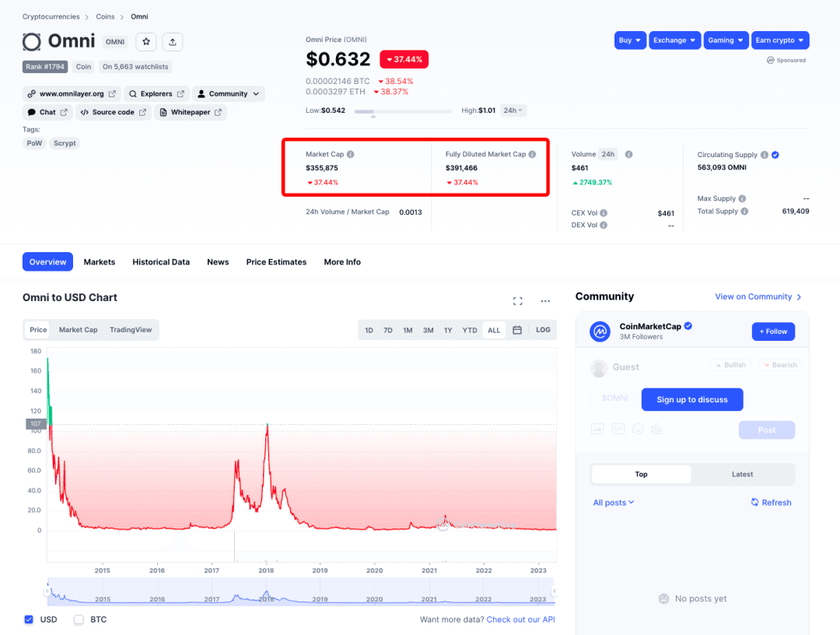Screen dimensions: 840x635
Task: Expand the All posts filter
Action: pyautogui.click(x=614, y=503)
